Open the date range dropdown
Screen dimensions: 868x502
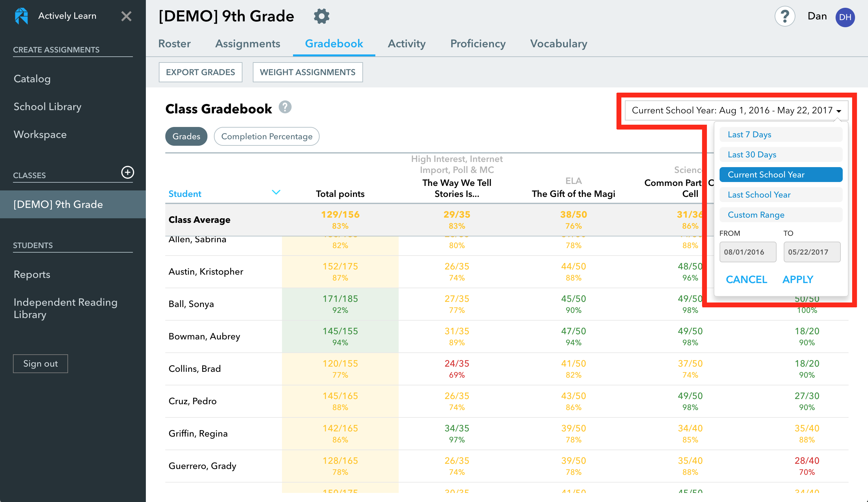736,110
